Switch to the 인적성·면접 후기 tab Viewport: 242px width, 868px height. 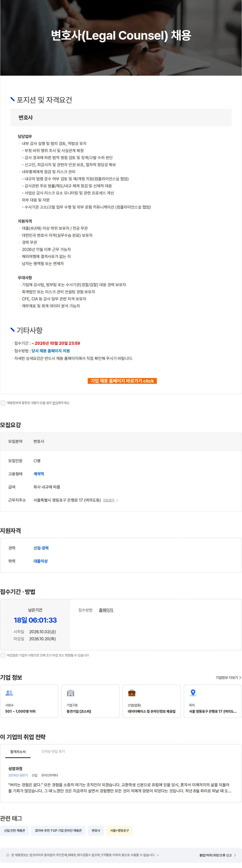(53, 751)
